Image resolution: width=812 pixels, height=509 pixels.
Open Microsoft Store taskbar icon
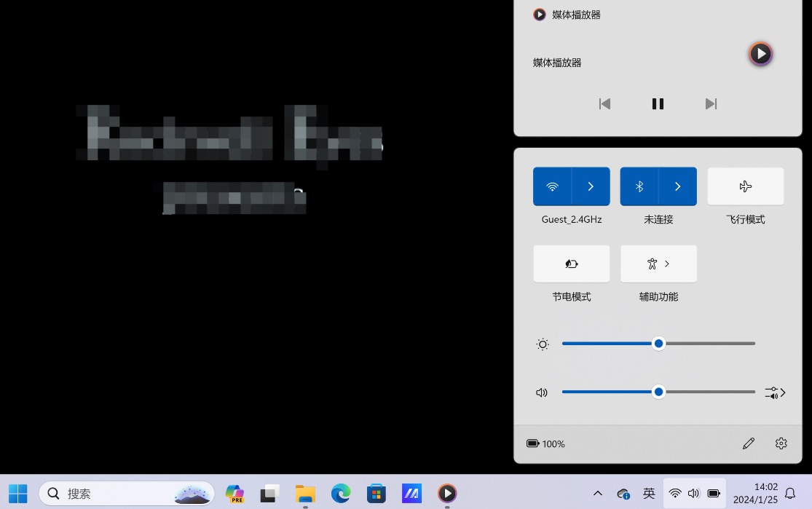[x=376, y=493]
